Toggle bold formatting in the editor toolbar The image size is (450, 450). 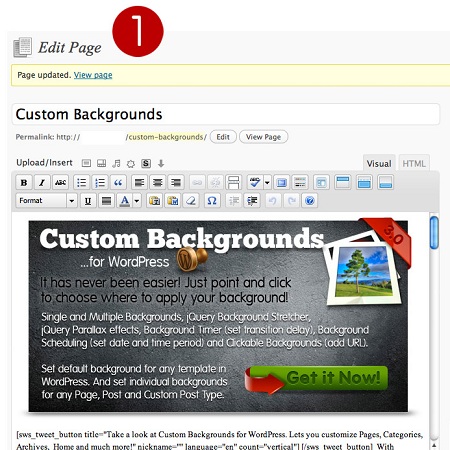click(x=24, y=183)
